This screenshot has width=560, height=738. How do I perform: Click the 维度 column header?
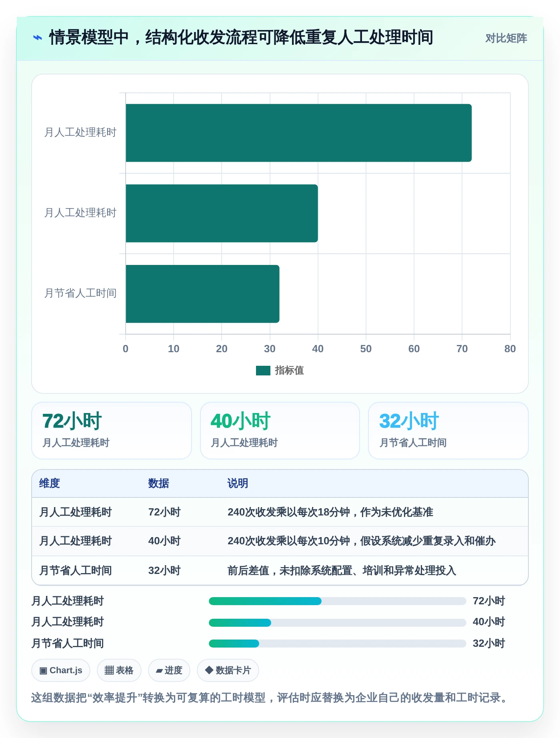point(49,483)
